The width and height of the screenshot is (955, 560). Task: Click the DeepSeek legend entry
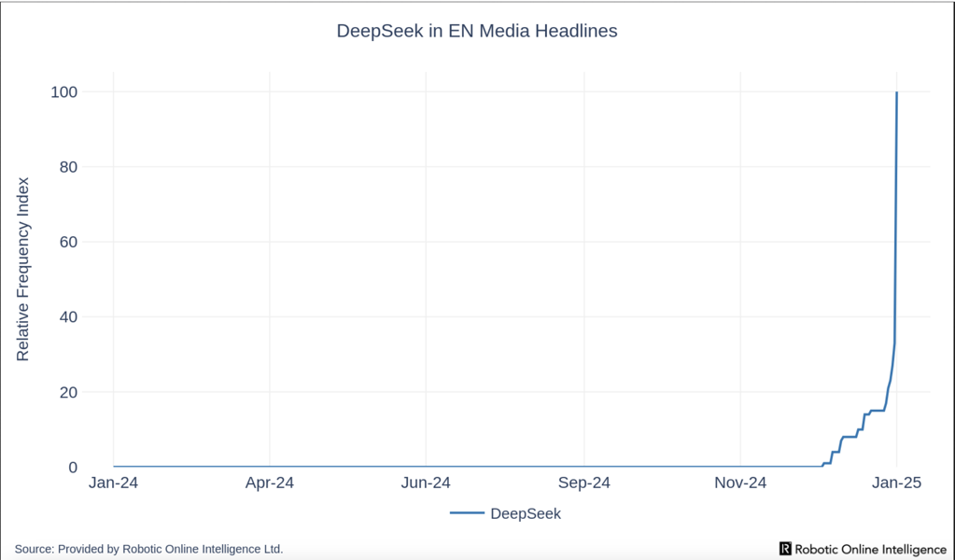click(506, 513)
